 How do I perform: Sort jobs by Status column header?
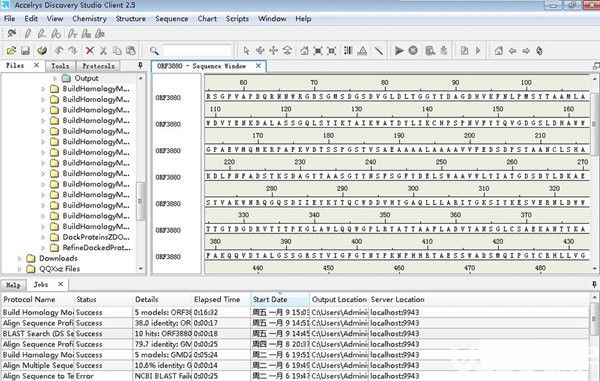103,300
